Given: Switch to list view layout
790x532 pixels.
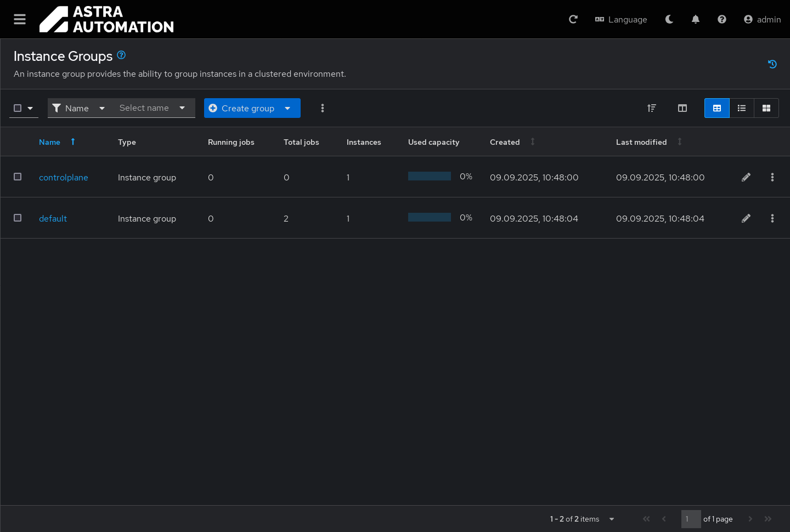Looking at the screenshot, I should 742,108.
